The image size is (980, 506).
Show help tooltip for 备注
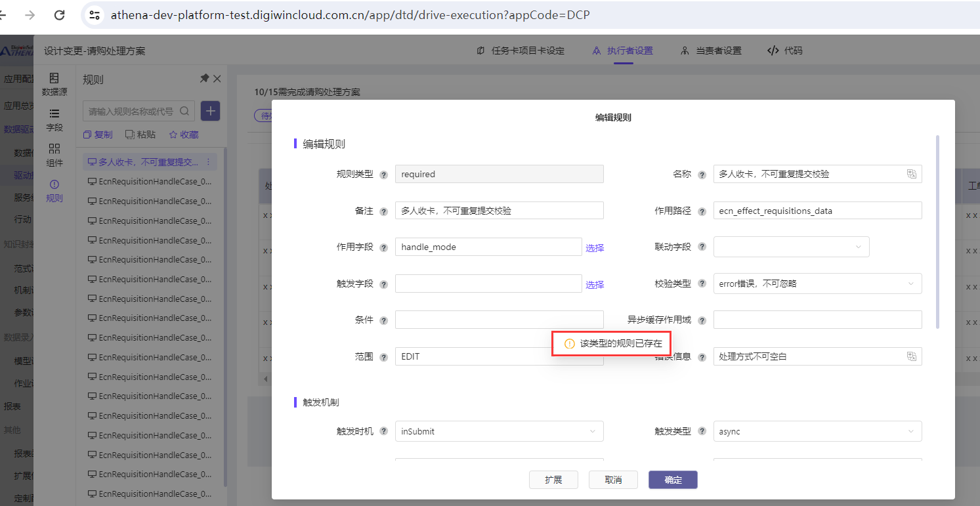coord(383,211)
